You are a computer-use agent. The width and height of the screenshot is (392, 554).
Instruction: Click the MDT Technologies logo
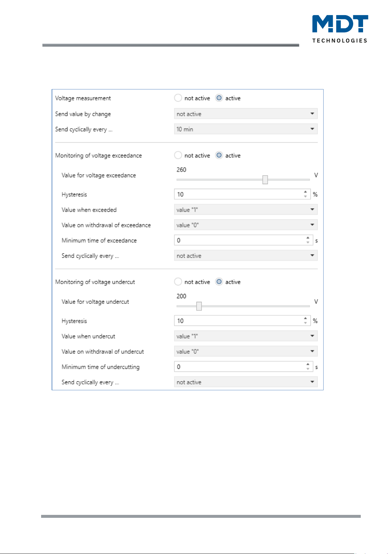tap(340, 29)
